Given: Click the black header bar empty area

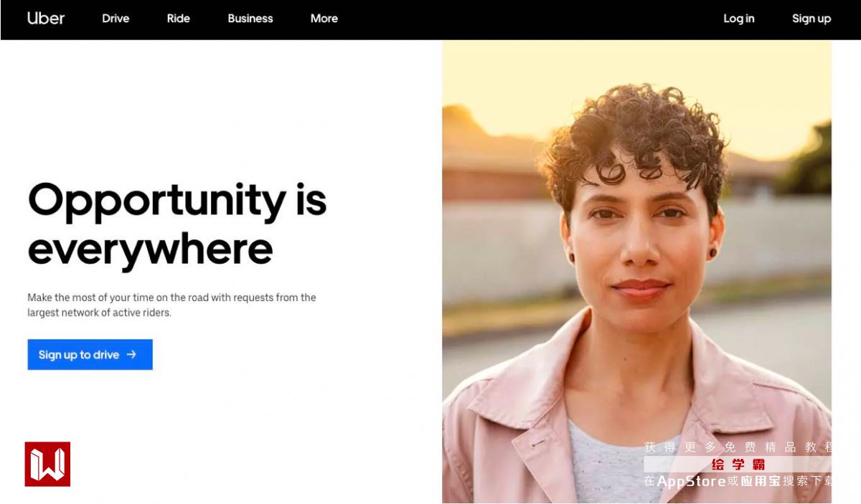Looking at the screenshot, I should click(x=531, y=19).
